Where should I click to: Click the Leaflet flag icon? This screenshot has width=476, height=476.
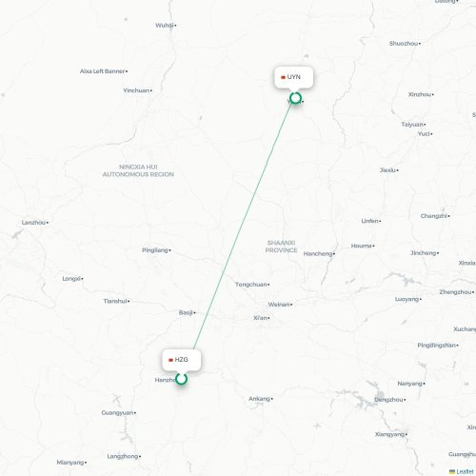point(452,472)
